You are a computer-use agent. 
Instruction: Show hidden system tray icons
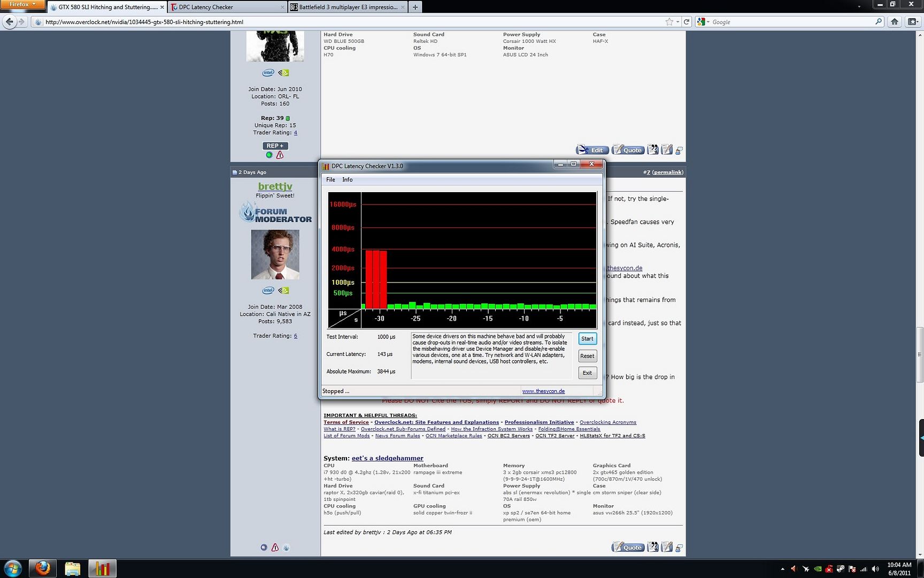click(782, 569)
